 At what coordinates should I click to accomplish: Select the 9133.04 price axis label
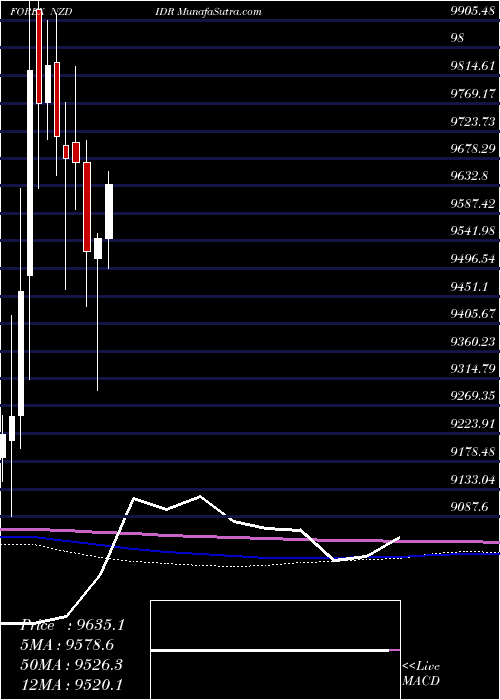tap(473, 479)
